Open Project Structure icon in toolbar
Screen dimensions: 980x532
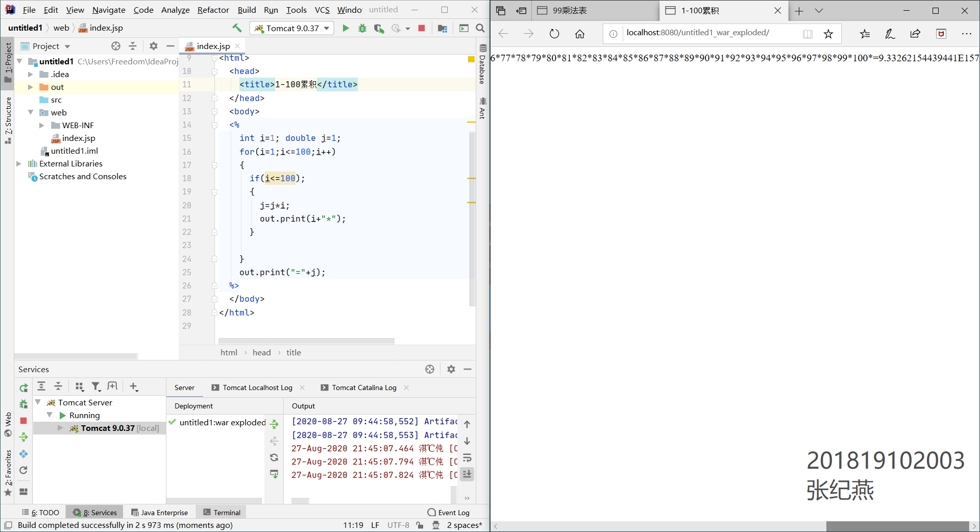443,28
